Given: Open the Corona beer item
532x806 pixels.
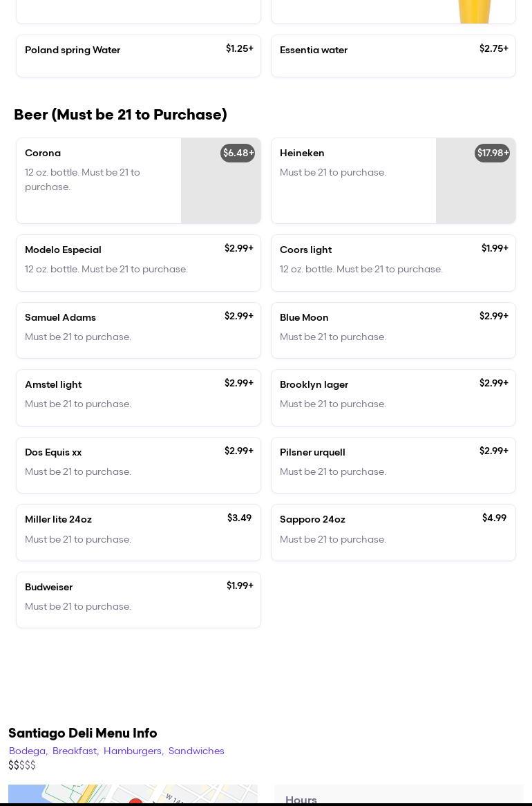Looking at the screenshot, I should click(x=99, y=180).
